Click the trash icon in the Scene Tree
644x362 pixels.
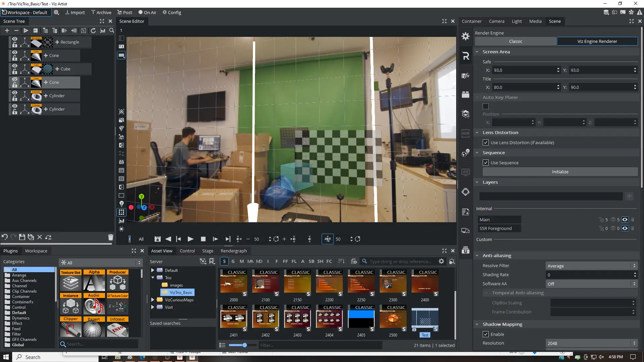[x=111, y=237]
